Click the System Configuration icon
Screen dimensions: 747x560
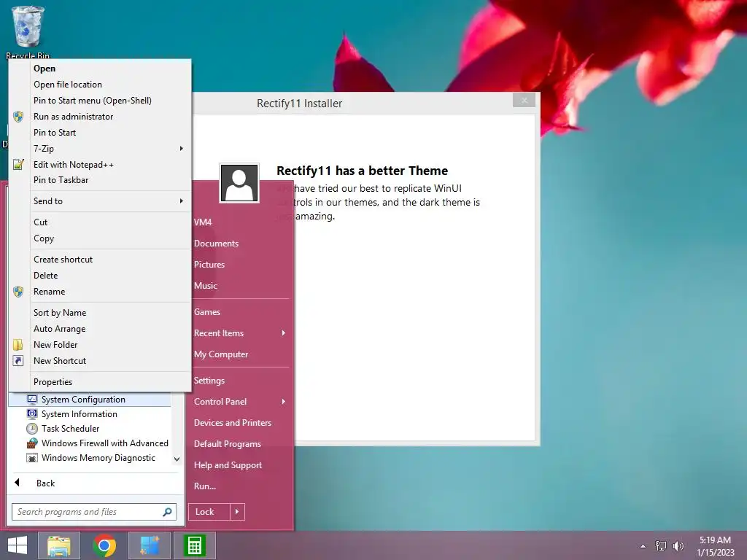pyautogui.click(x=32, y=399)
